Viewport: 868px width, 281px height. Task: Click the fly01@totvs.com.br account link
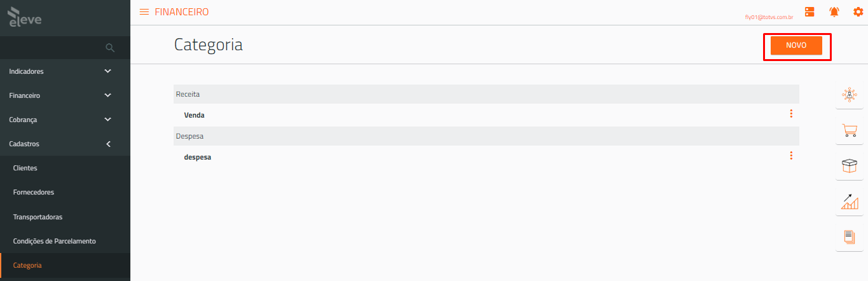tap(769, 17)
